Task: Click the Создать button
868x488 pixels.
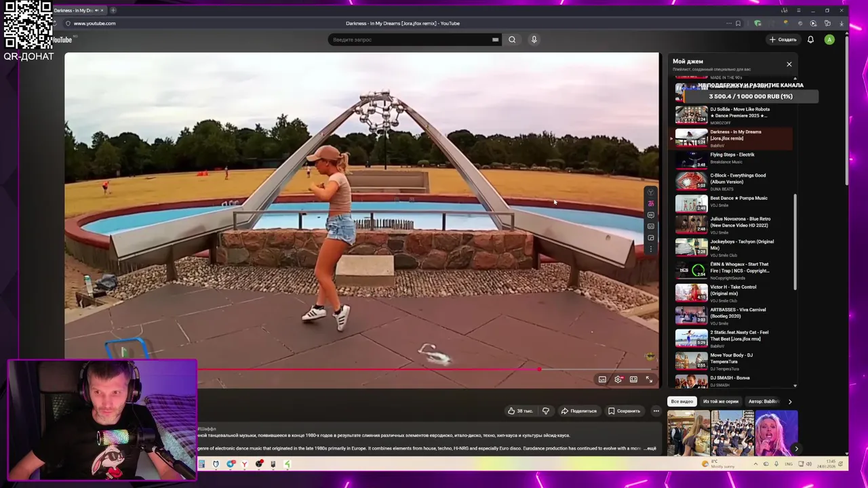Action: [x=783, y=39]
